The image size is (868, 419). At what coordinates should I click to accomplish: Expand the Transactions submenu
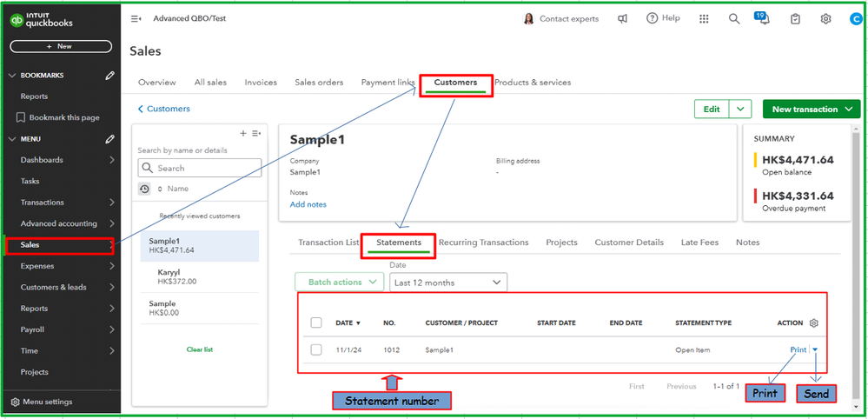click(112, 203)
